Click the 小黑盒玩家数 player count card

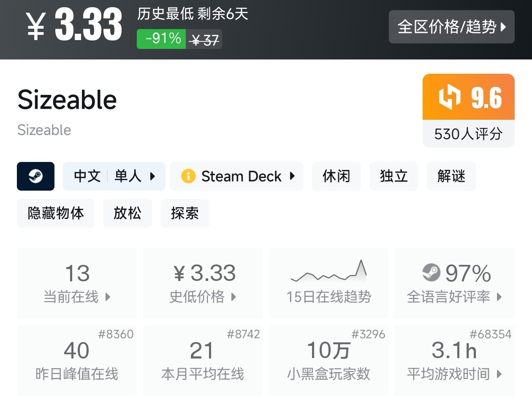pyautogui.click(x=328, y=361)
